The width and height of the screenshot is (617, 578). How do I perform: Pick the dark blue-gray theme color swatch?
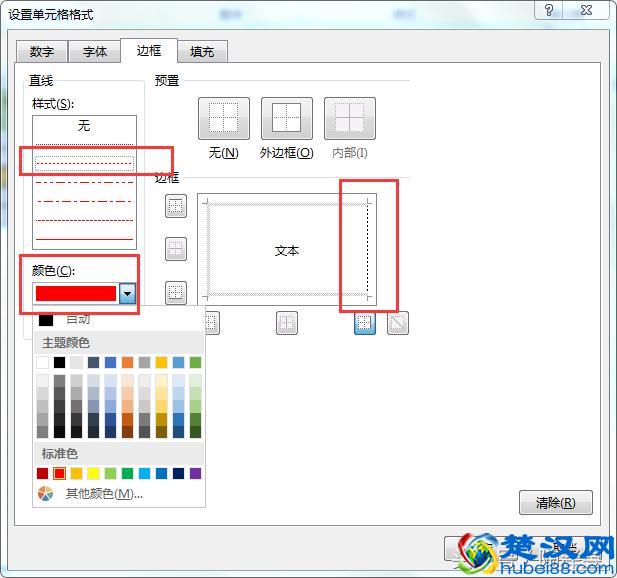(93, 362)
